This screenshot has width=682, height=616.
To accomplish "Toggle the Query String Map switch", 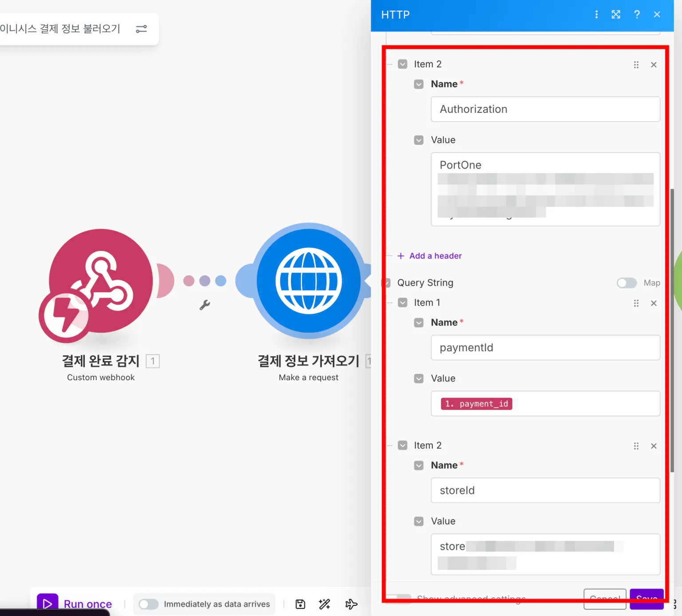I will pos(626,283).
